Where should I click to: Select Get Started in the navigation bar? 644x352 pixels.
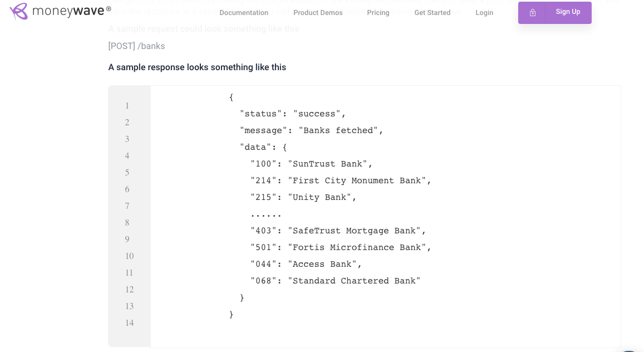click(432, 13)
